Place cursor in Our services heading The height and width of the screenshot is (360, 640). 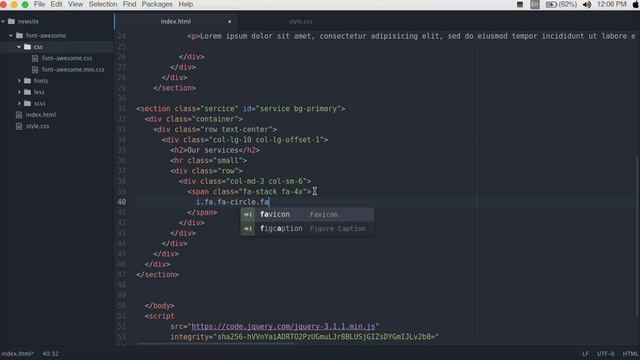(213, 150)
